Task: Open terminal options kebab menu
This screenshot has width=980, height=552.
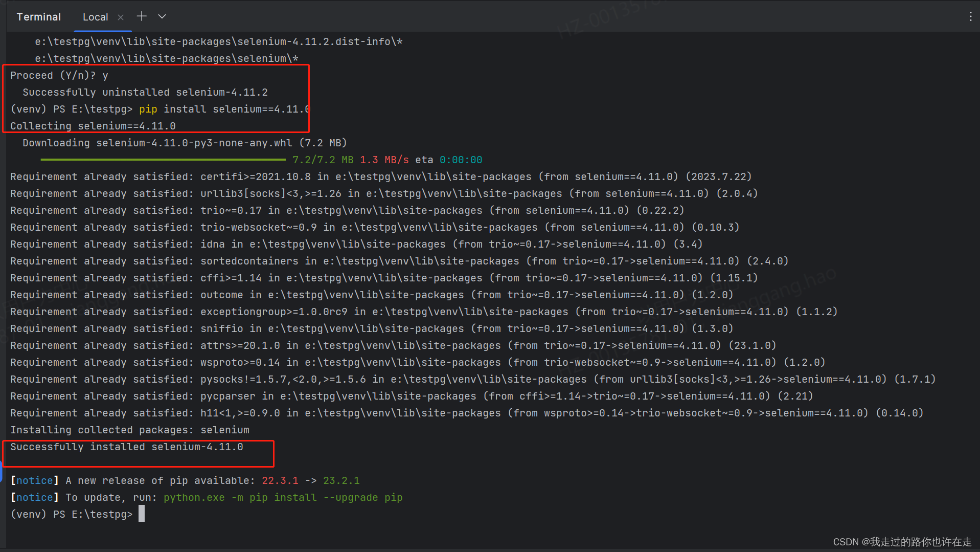Action: point(970,16)
